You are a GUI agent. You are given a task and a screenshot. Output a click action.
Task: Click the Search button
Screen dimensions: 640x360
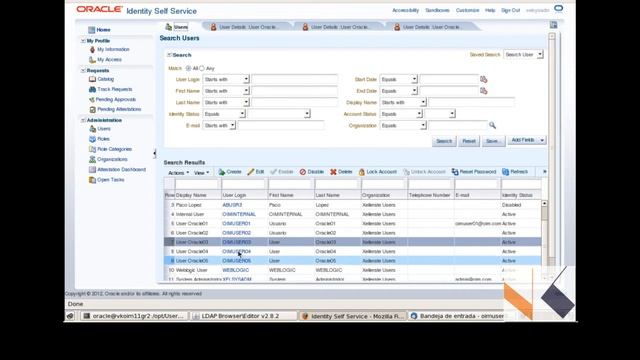(x=444, y=141)
